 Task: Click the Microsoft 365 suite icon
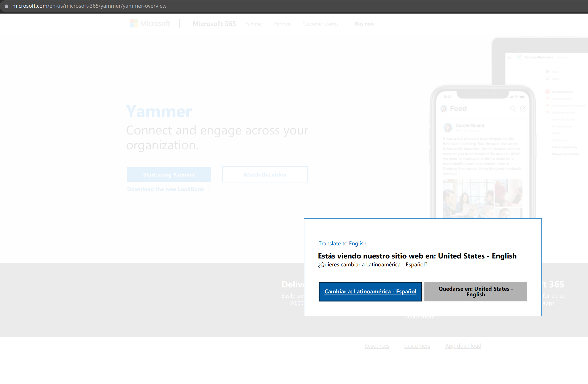[133, 24]
